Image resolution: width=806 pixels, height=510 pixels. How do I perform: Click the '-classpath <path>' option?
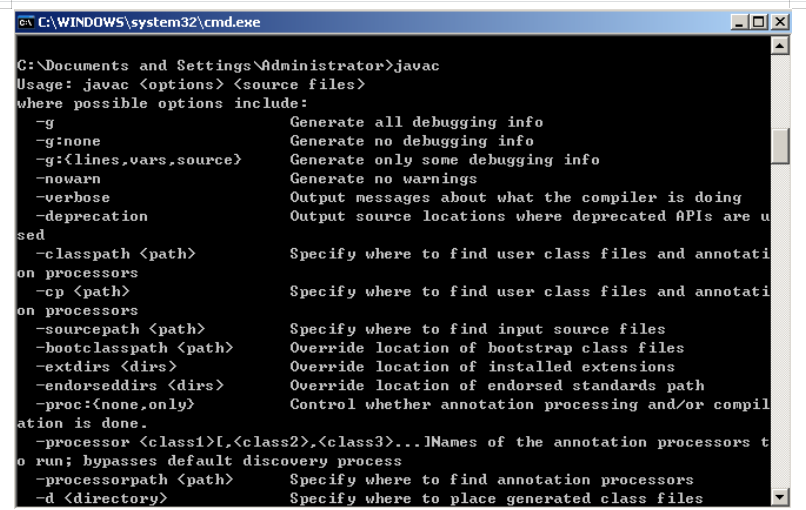coord(116,254)
